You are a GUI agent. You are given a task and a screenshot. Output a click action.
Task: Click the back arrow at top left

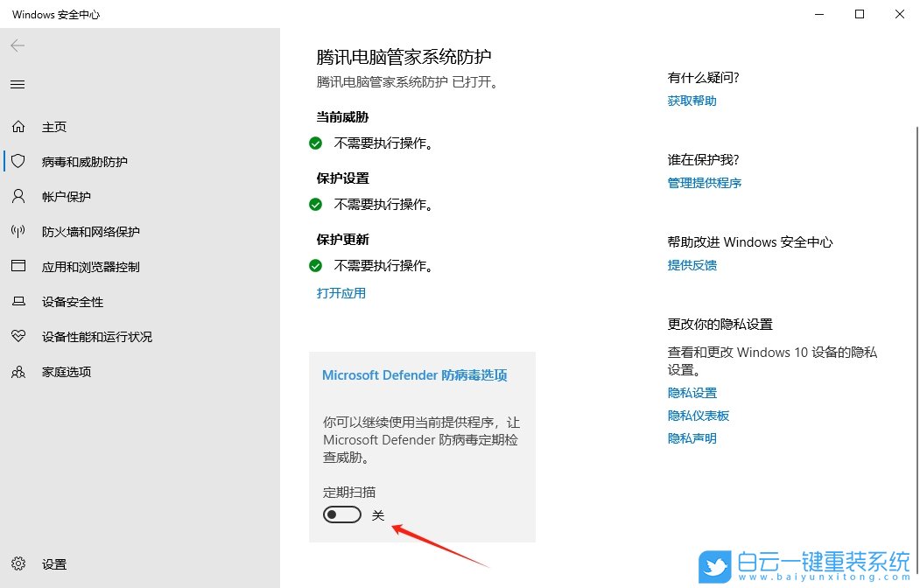(x=18, y=45)
